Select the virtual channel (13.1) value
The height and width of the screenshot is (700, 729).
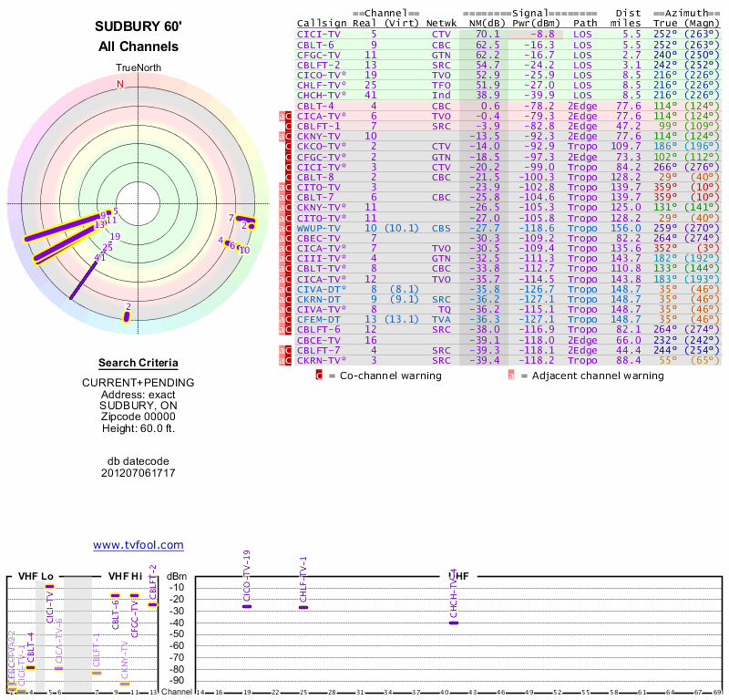point(402,320)
